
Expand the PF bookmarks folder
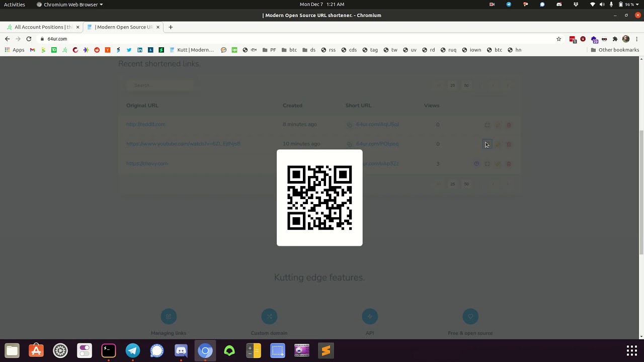pyautogui.click(x=269, y=50)
